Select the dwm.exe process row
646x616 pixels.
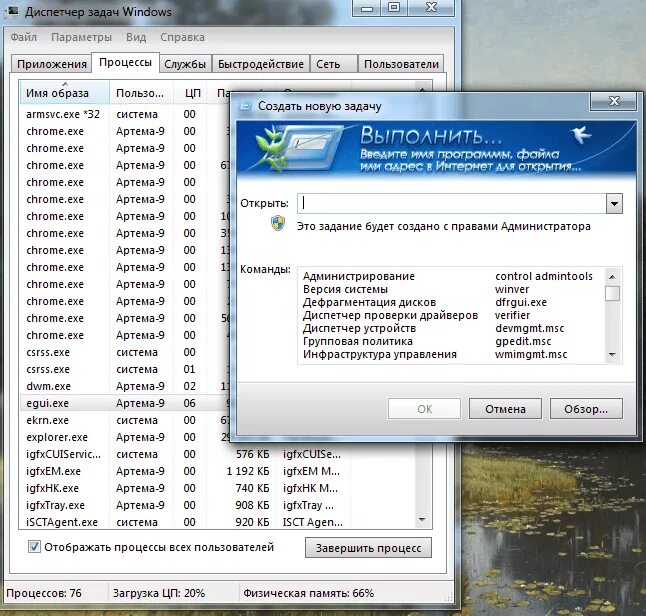[124, 386]
